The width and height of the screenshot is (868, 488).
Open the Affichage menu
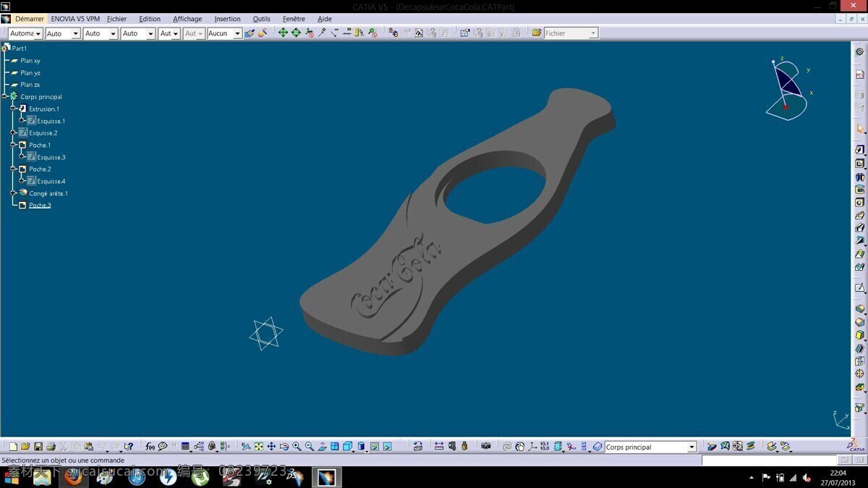pyautogui.click(x=187, y=19)
